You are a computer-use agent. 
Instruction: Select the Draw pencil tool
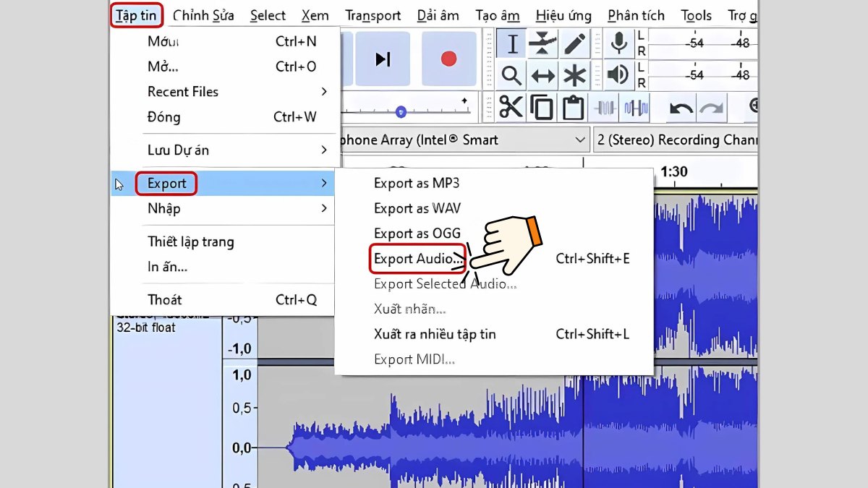574,44
